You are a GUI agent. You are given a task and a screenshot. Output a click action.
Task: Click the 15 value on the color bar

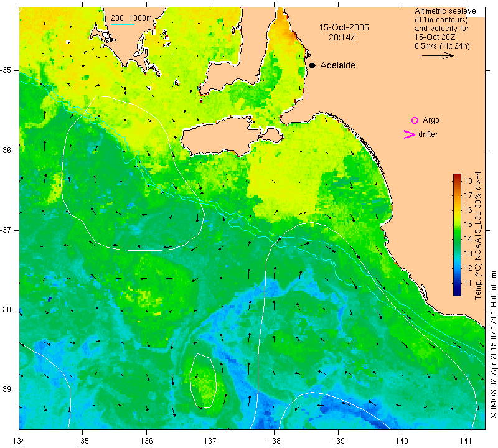[x=468, y=225]
